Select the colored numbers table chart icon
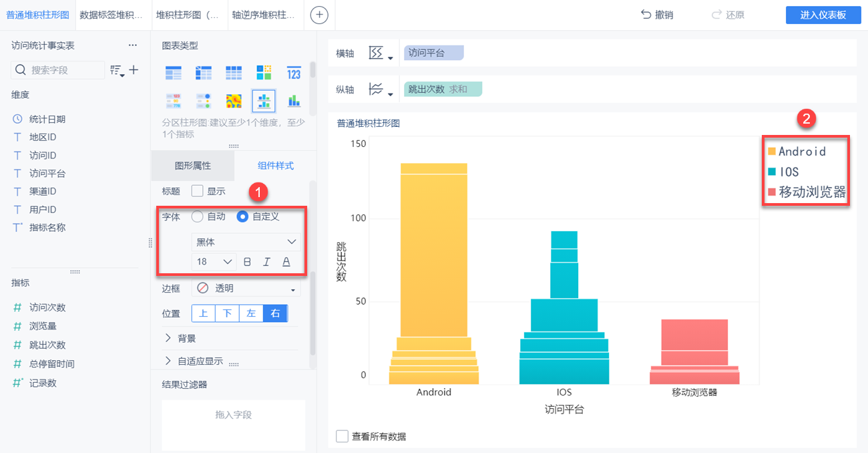The image size is (868, 453). pos(174,101)
